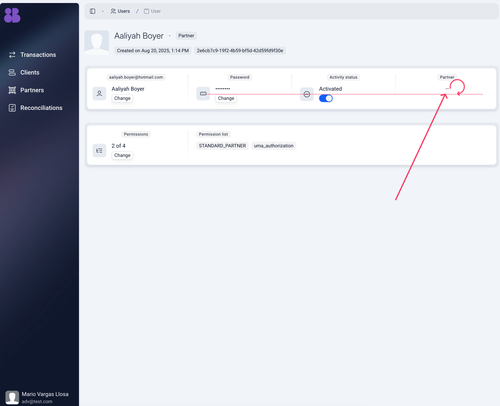Click the Permission list label
The width and height of the screenshot is (500, 406).
tap(213, 134)
